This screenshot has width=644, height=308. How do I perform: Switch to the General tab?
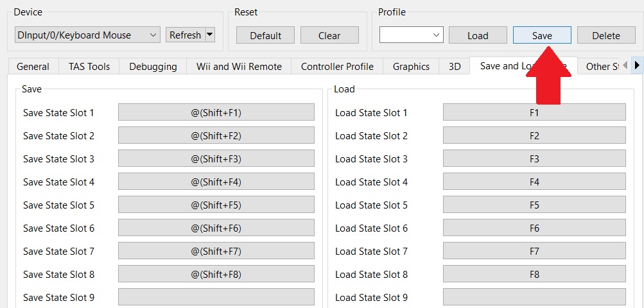click(x=33, y=67)
